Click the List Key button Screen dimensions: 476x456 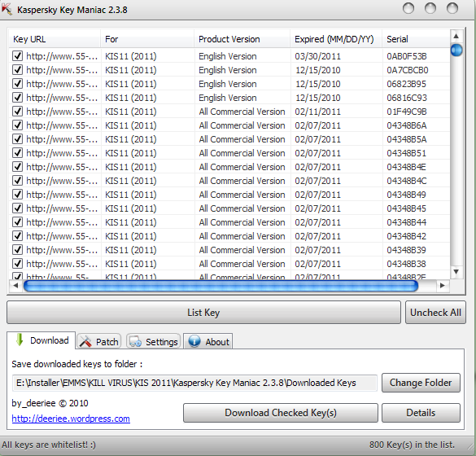(203, 313)
